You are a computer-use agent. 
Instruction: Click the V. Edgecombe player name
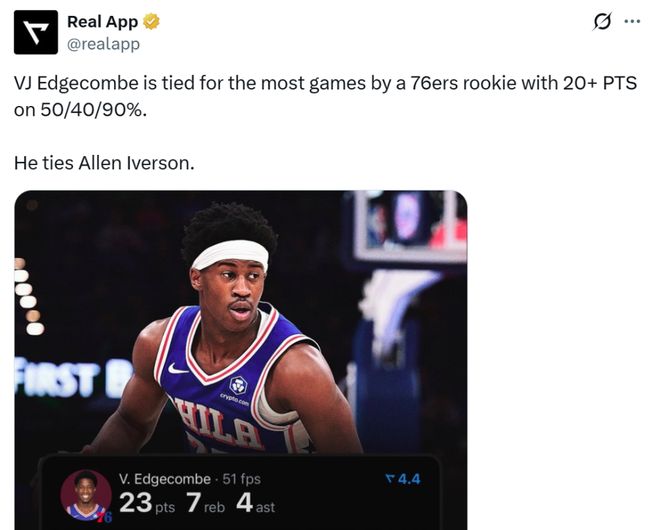165,479
